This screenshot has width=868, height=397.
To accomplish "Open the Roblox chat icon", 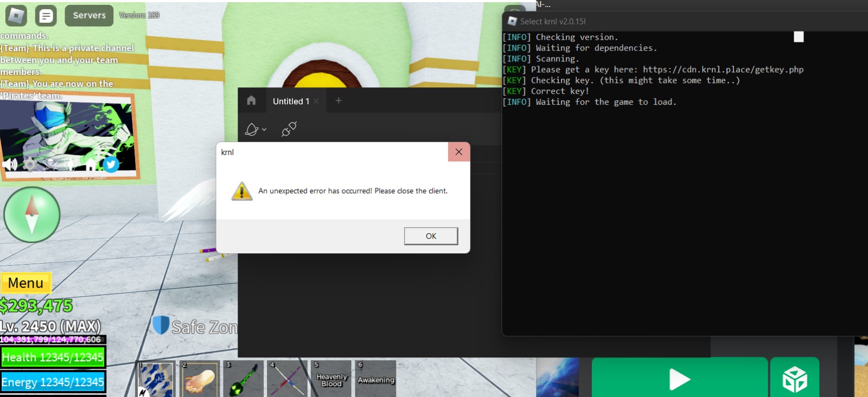I will (46, 16).
